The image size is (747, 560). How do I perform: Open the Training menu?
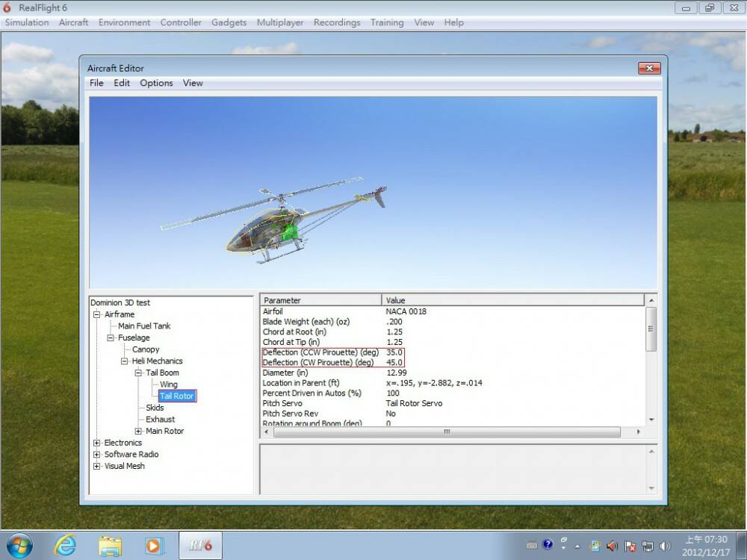point(387,22)
